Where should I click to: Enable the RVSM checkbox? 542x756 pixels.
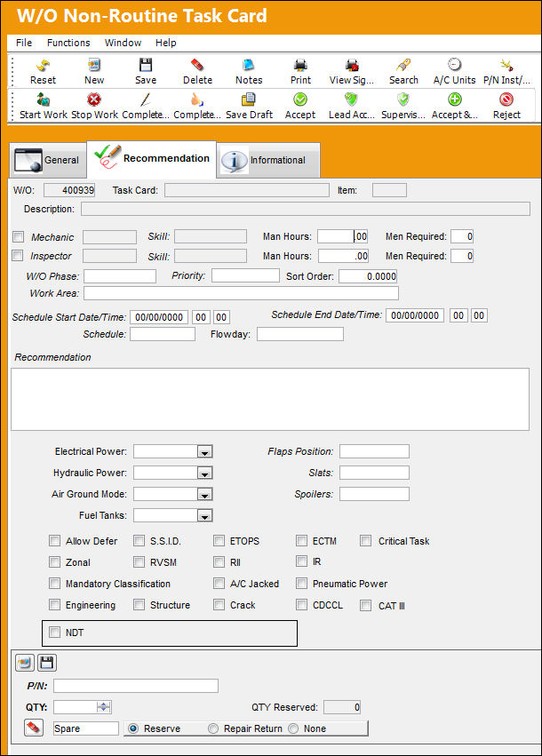pyautogui.click(x=139, y=561)
